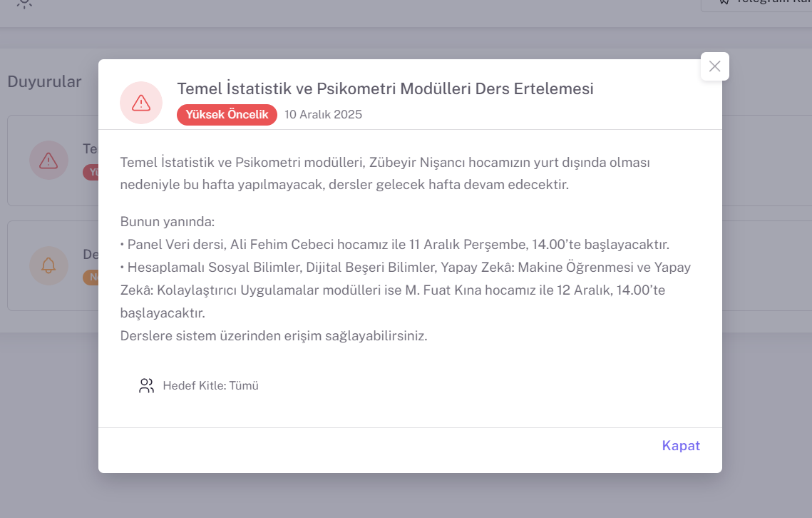Viewport: 812px width, 518px height.
Task: Click the alert icon on the first announcement card
Action: tap(48, 161)
